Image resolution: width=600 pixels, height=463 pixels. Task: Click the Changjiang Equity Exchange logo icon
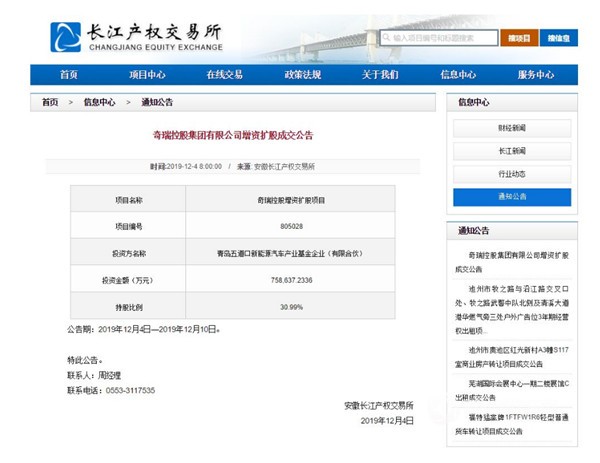pos(65,37)
